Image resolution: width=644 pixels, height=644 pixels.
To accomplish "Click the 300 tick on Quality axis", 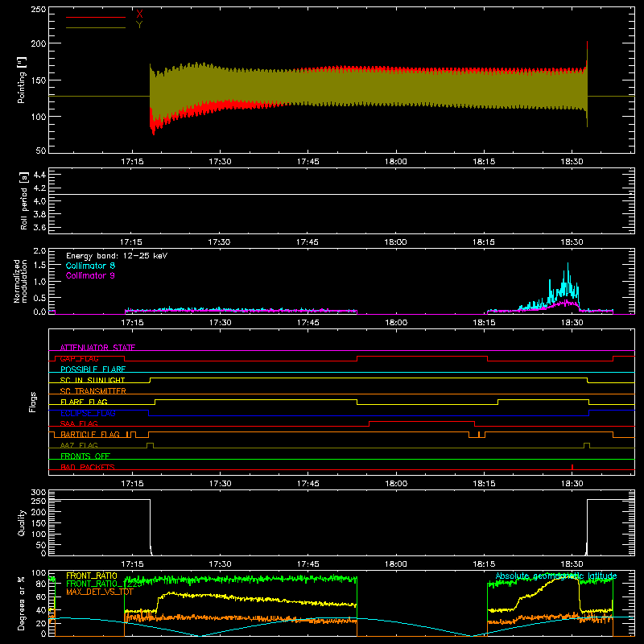I will (x=39, y=493).
